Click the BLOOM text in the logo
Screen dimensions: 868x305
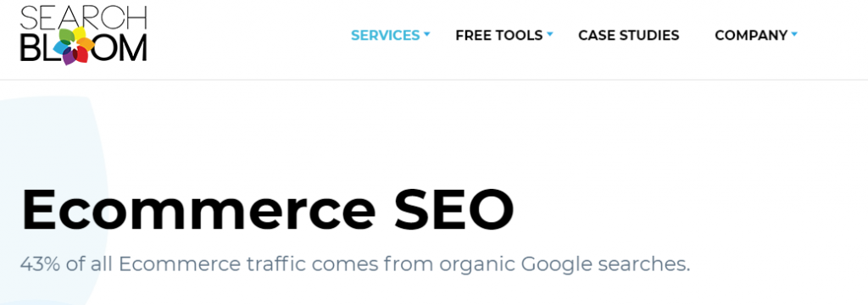(x=83, y=47)
